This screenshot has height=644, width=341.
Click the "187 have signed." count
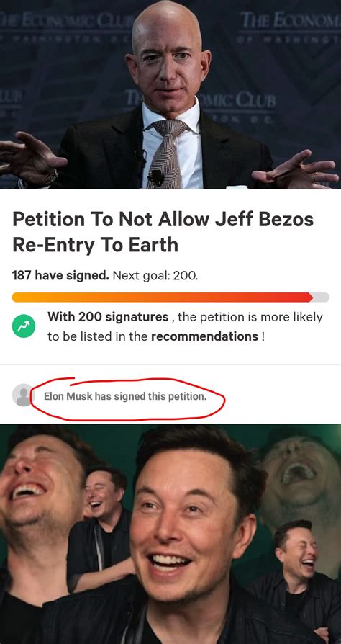[x=60, y=275]
